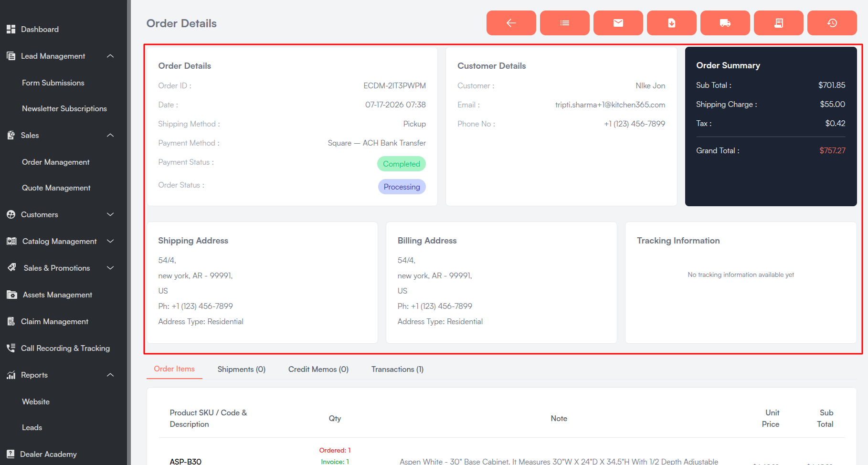
Task: Click the delivery truck icon button
Action: pos(725,23)
